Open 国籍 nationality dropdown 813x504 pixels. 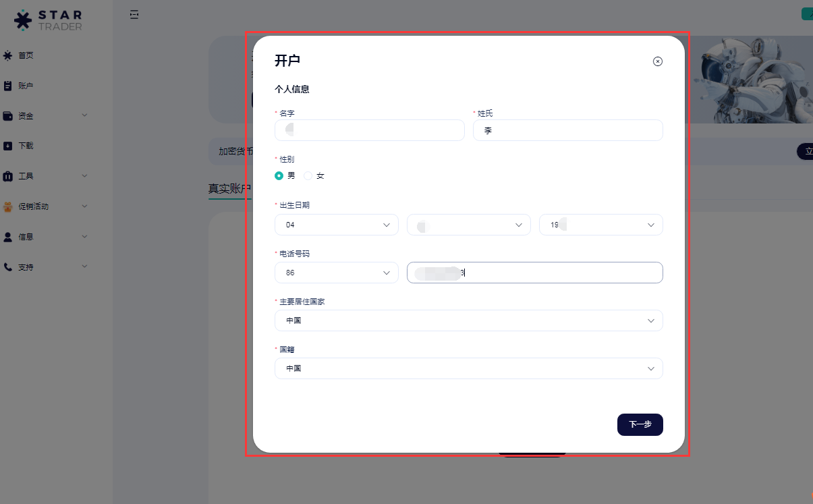point(469,368)
